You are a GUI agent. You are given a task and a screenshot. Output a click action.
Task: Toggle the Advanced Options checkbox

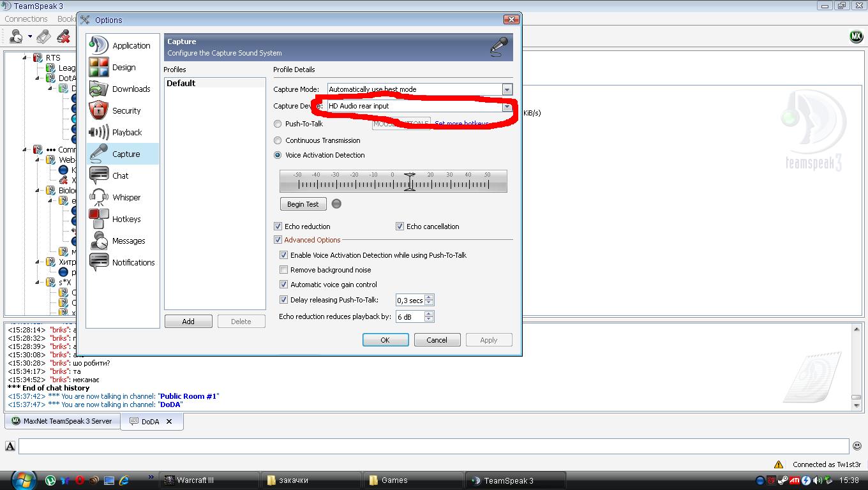click(x=278, y=240)
